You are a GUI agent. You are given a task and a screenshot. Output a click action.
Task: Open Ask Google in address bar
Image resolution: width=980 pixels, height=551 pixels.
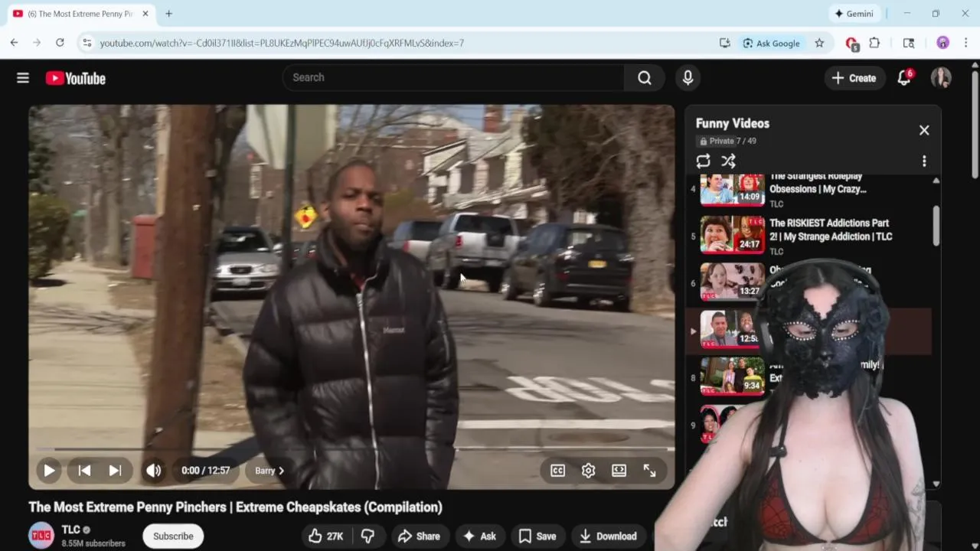771,43
